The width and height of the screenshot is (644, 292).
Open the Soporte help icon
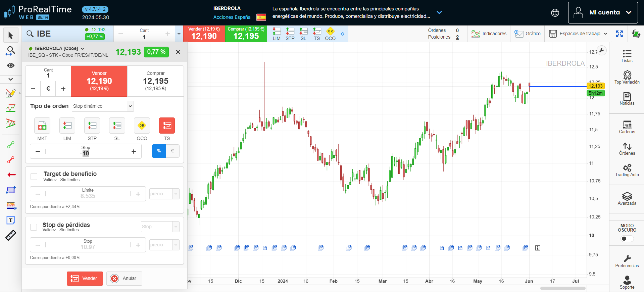(627, 283)
